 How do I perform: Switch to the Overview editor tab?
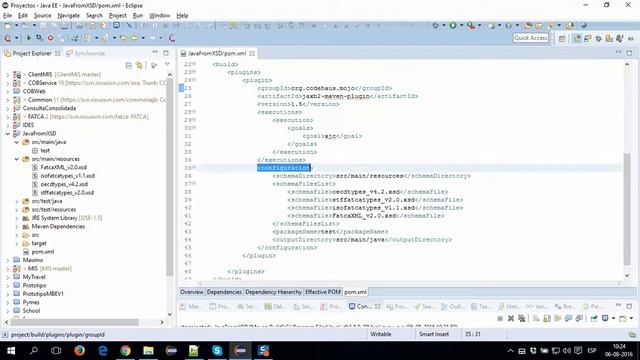[x=191, y=292]
